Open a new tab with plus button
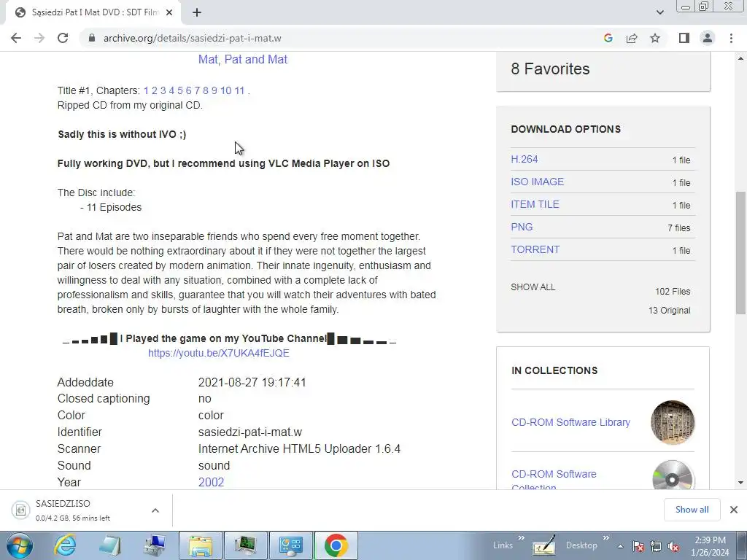This screenshot has width=747, height=560. tap(197, 12)
